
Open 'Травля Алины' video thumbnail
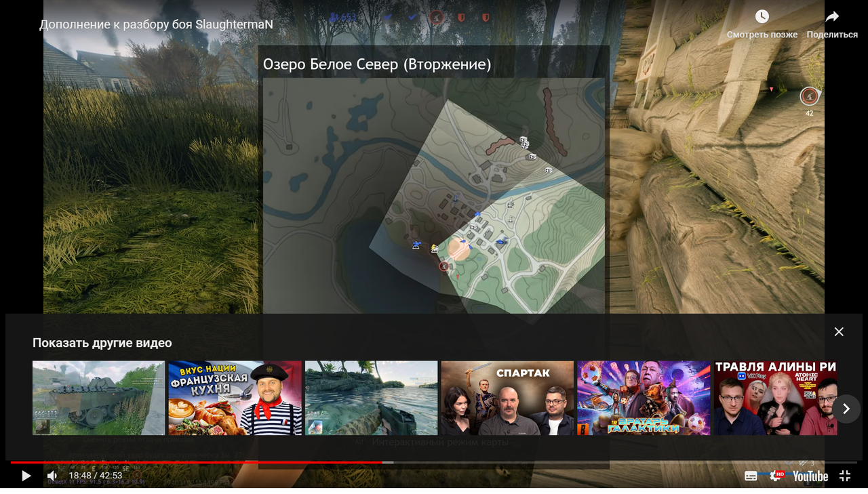click(x=775, y=398)
